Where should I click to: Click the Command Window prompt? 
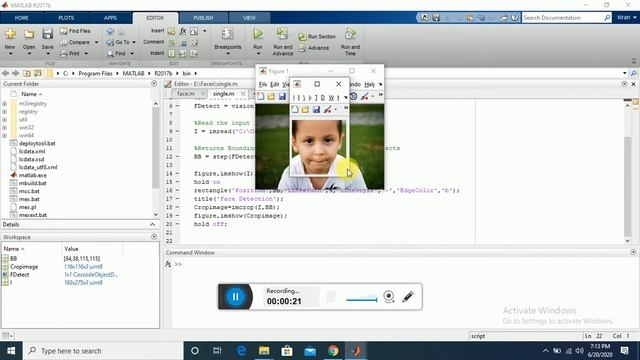pyautogui.click(x=178, y=264)
